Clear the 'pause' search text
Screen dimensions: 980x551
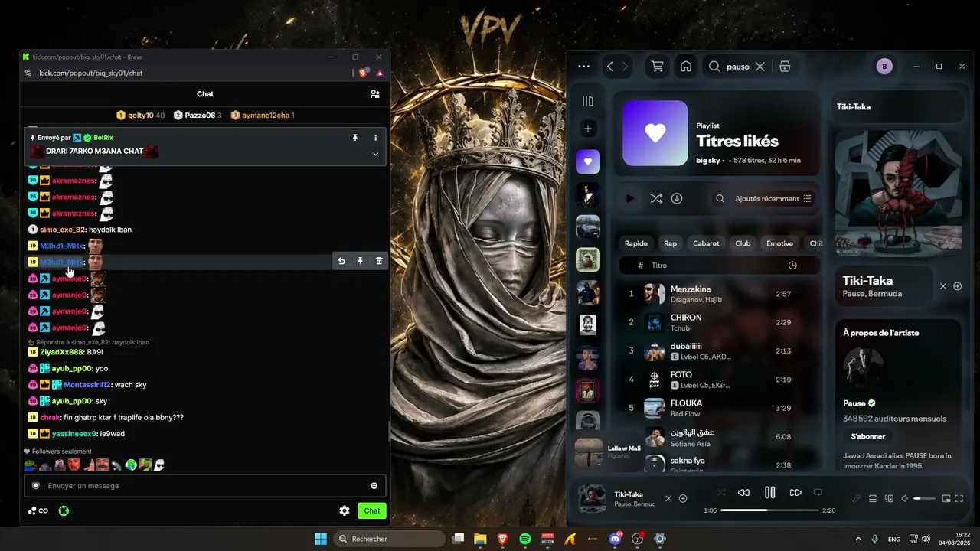point(759,67)
